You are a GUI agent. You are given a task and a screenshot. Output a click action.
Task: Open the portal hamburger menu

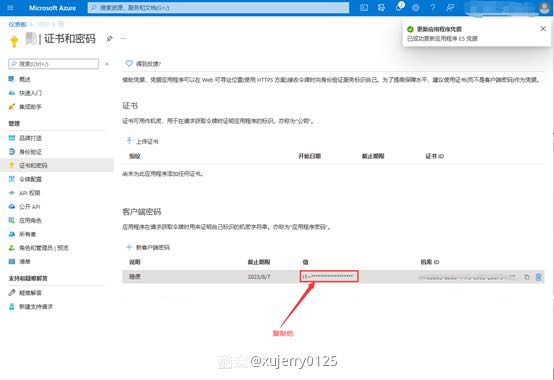pos(10,8)
